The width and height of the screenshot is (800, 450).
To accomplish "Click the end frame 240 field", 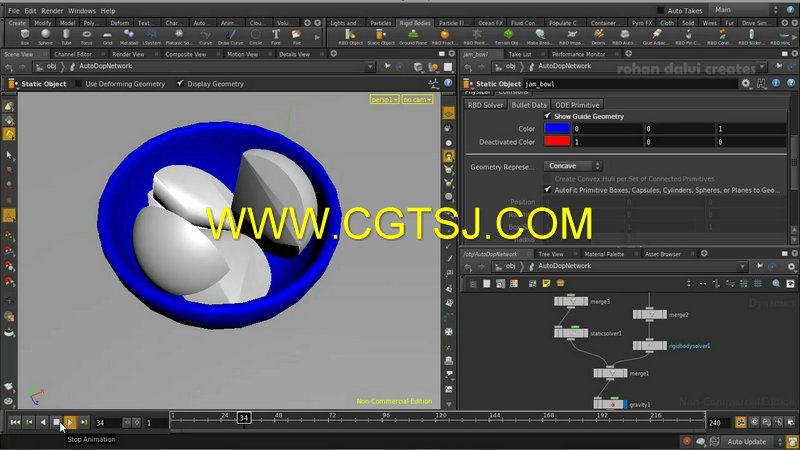I will 718,423.
